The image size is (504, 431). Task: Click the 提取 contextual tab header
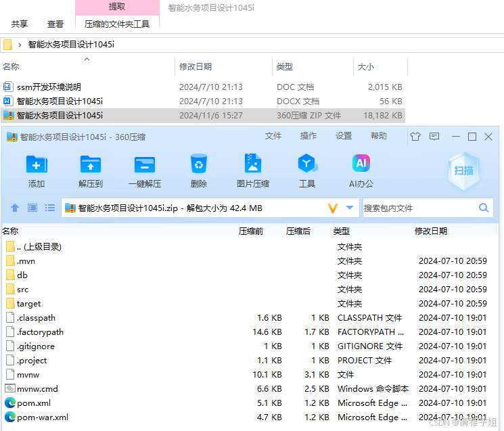(x=117, y=7)
